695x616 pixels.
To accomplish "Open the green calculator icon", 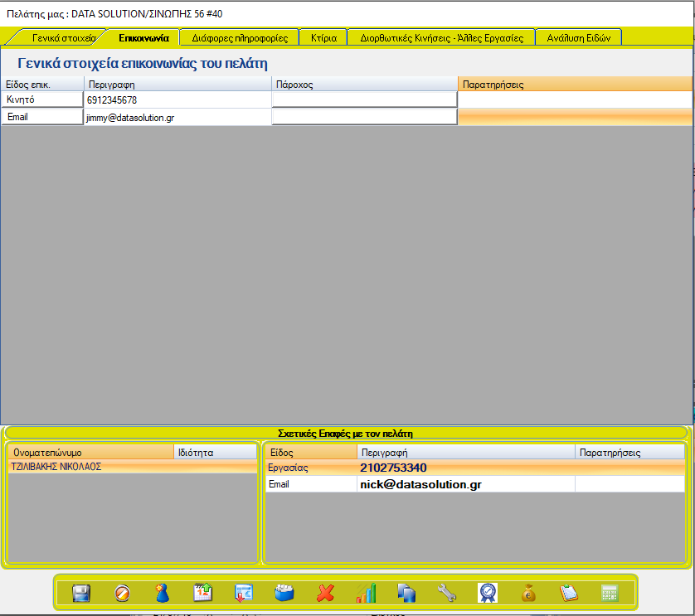I will pyautogui.click(x=610, y=594).
